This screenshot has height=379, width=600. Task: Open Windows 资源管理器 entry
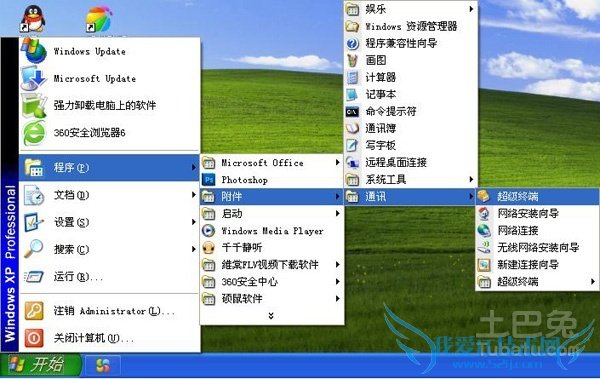click(x=411, y=26)
